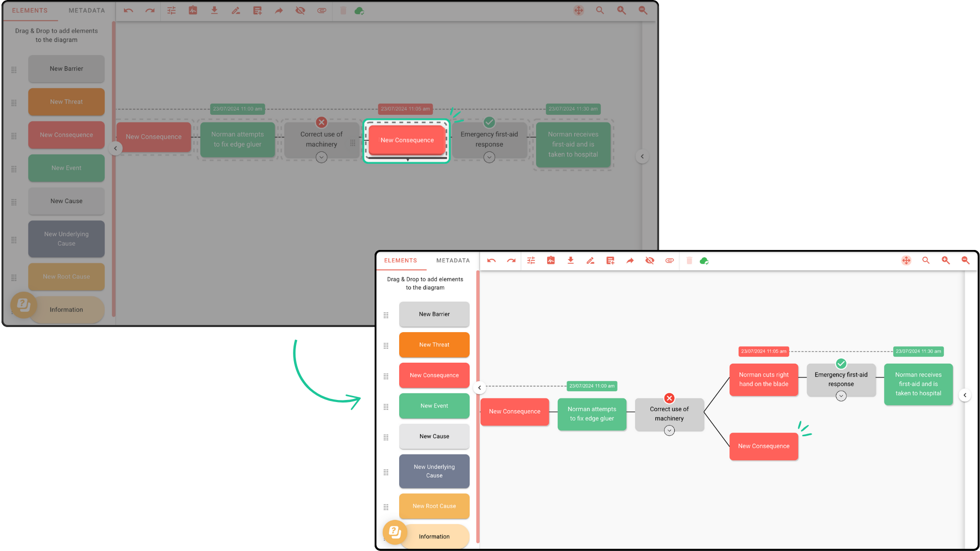Click the orange help chat bubble in lower window
This screenshot has height=551, width=980.
point(395,532)
